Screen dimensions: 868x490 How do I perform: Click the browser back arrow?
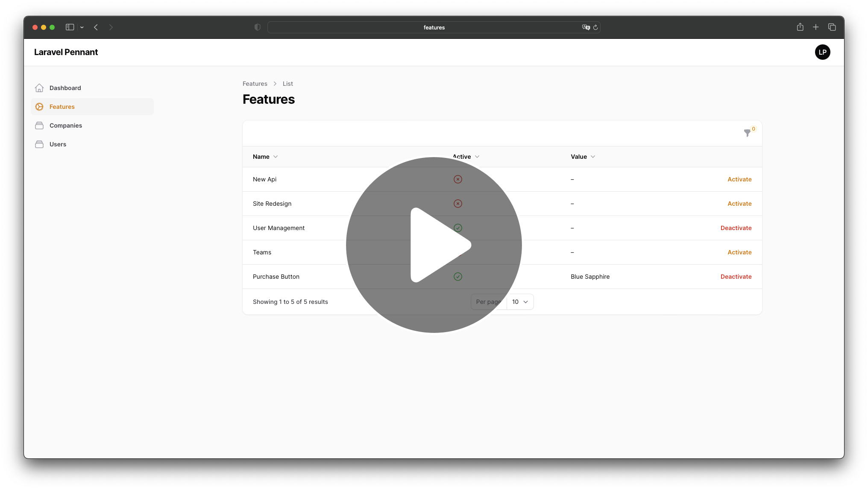(x=96, y=27)
